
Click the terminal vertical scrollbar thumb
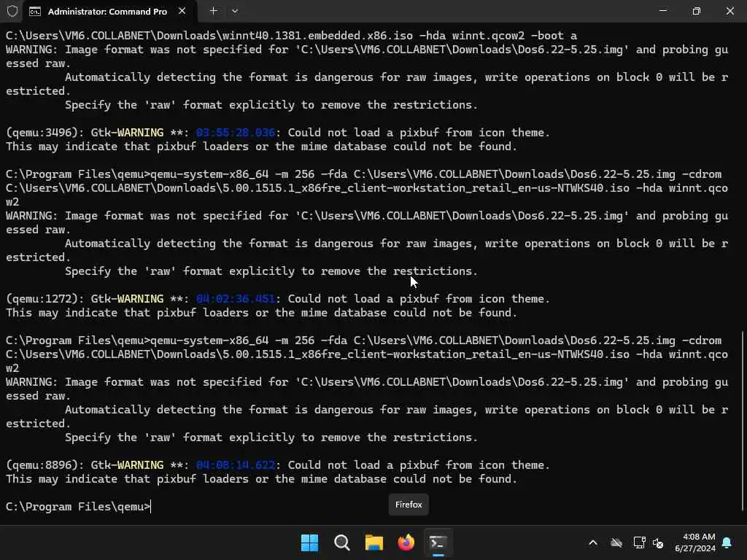pos(743,421)
